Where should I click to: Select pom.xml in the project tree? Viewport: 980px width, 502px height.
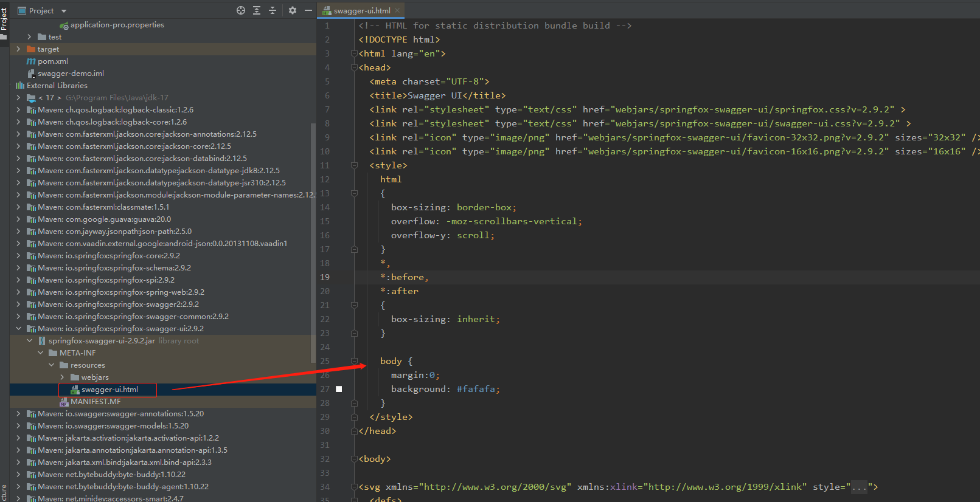(53, 61)
